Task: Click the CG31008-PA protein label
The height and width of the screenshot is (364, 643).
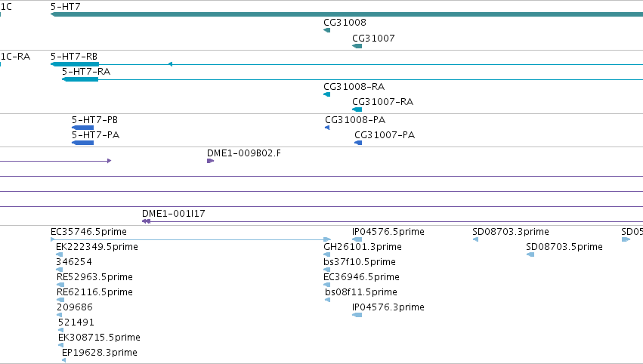Action: pos(355,120)
